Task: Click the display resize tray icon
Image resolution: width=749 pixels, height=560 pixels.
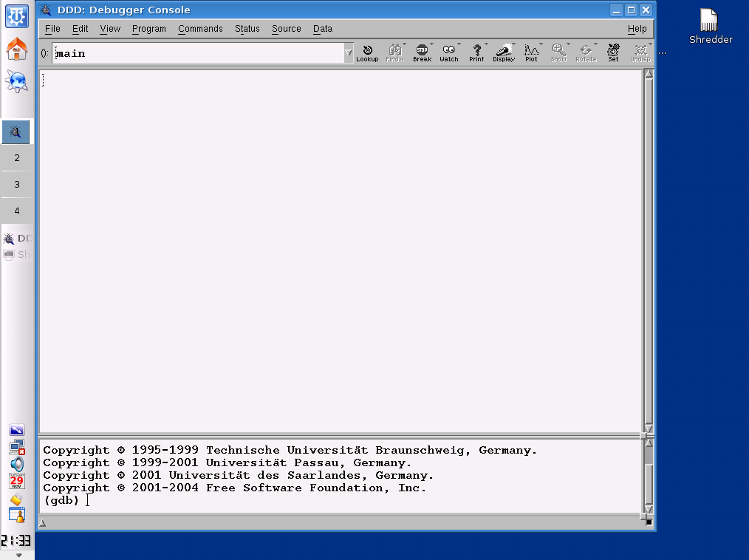Action: click(x=17, y=430)
